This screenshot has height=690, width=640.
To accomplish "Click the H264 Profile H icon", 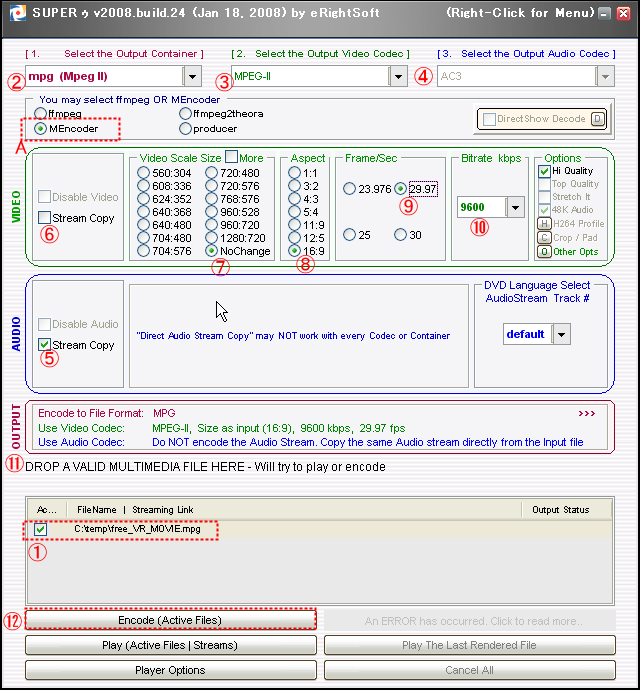I will (x=543, y=224).
